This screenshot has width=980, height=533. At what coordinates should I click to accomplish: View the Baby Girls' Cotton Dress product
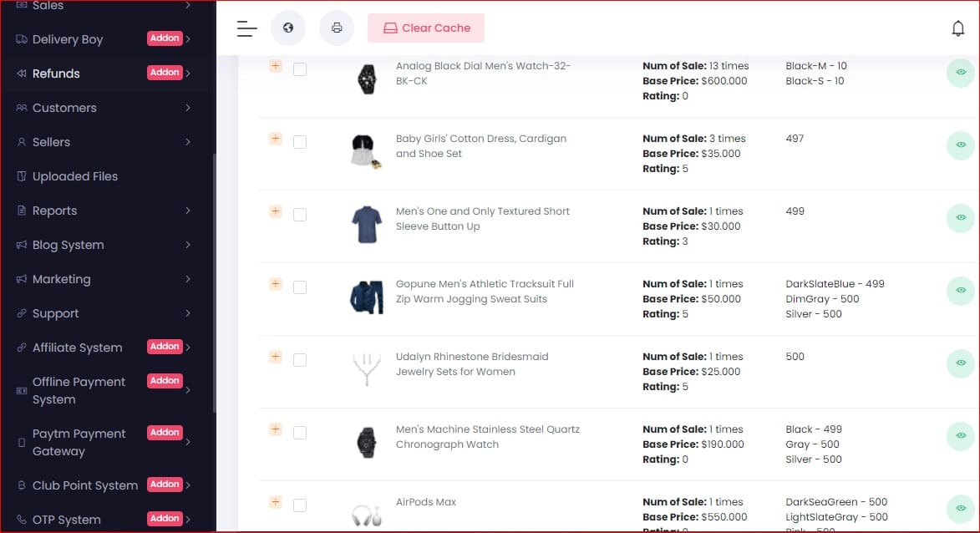coord(961,145)
